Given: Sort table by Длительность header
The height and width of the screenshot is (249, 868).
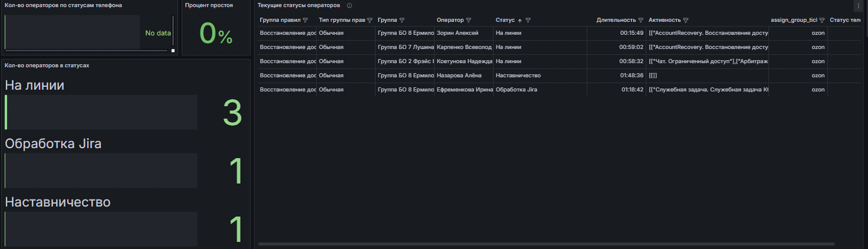Looking at the screenshot, I should point(616,20).
